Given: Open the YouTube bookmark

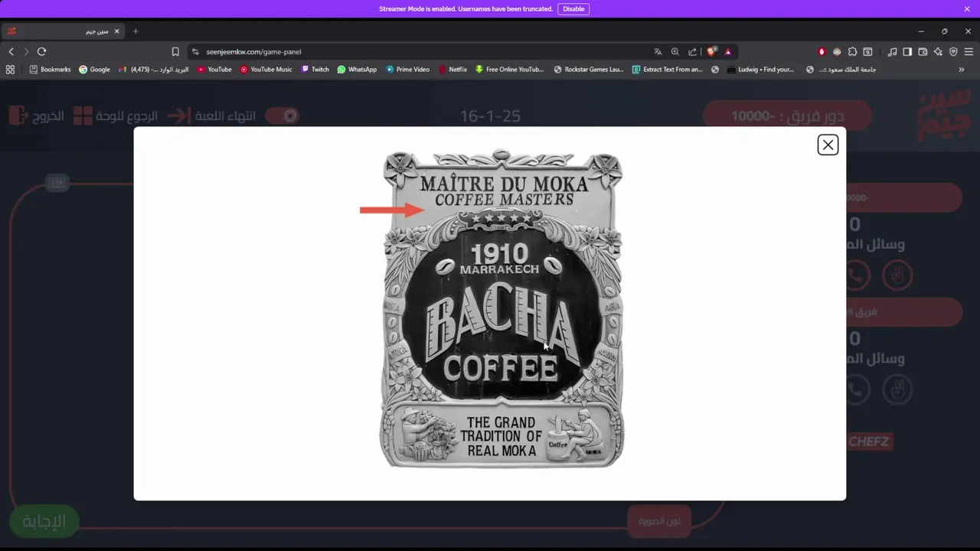Looking at the screenshot, I should pyautogui.click(x=214, y=69).
